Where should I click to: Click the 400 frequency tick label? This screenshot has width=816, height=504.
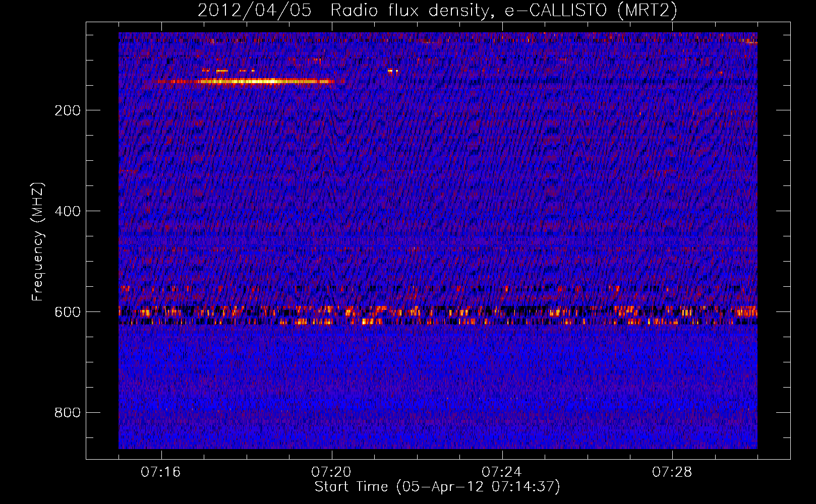(x=68, y=211)
